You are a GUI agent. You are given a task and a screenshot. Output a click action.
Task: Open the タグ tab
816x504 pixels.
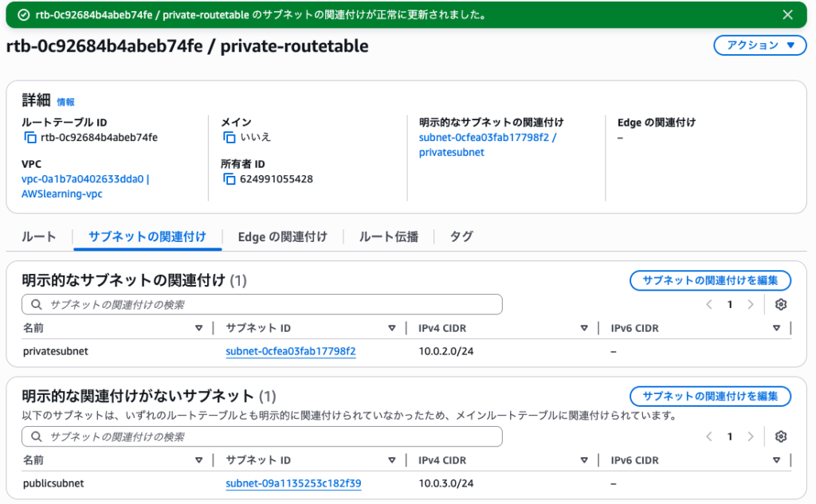pos(461,236)
